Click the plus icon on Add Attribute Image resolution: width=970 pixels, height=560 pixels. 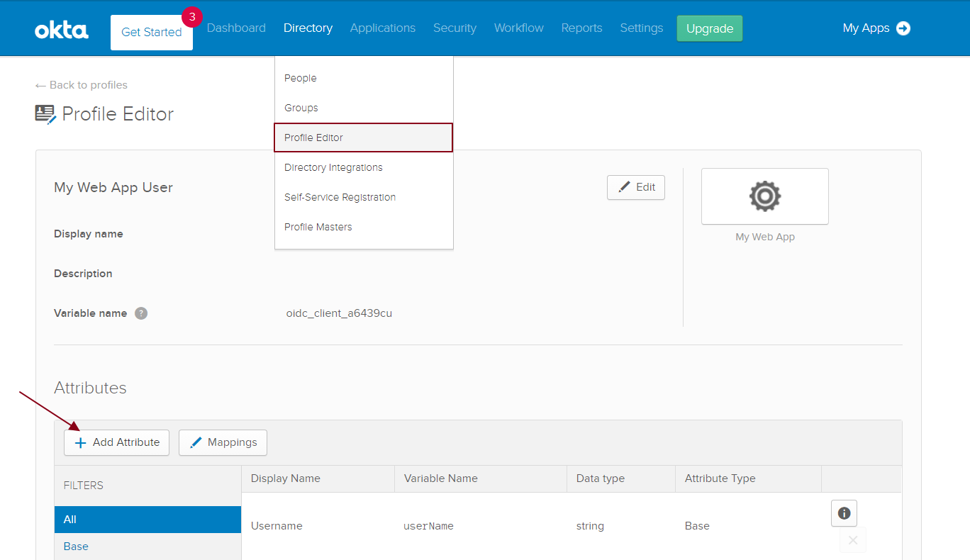click(x=79, y=442)
